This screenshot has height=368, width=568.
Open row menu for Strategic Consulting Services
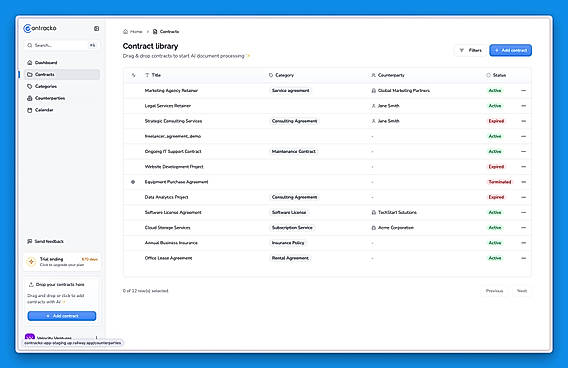523,121
